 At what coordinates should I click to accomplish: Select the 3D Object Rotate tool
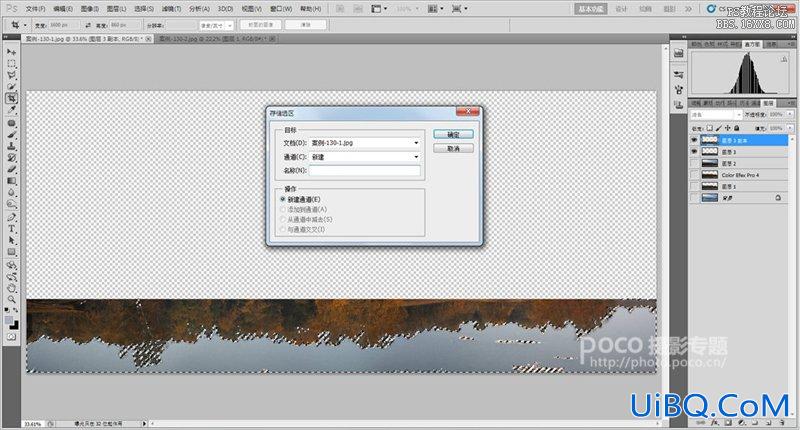coord(11,265)
